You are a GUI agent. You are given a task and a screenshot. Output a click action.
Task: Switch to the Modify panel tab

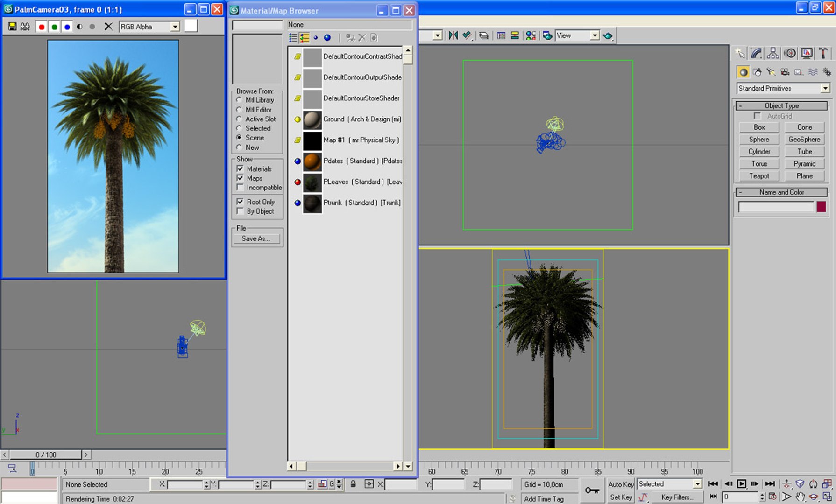[756, 53]
